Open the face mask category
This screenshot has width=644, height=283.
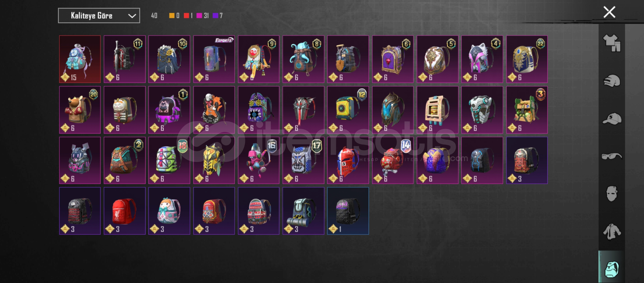(612, 194)
